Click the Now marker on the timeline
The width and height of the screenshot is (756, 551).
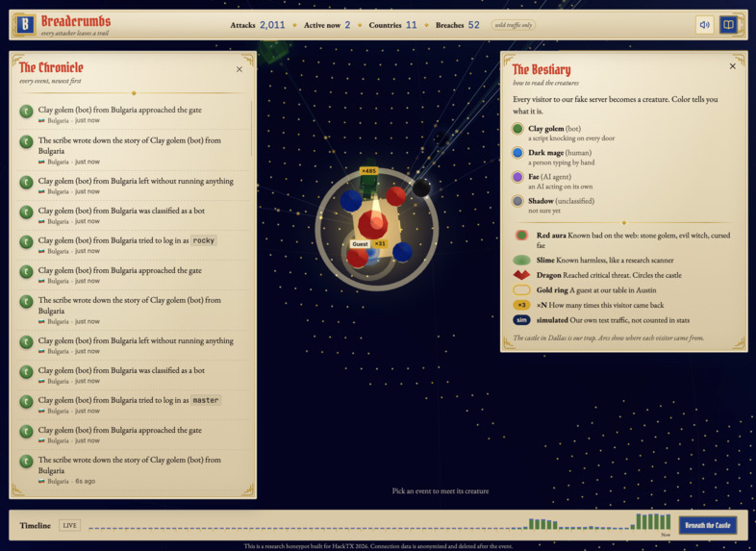[x=666, y=535]
